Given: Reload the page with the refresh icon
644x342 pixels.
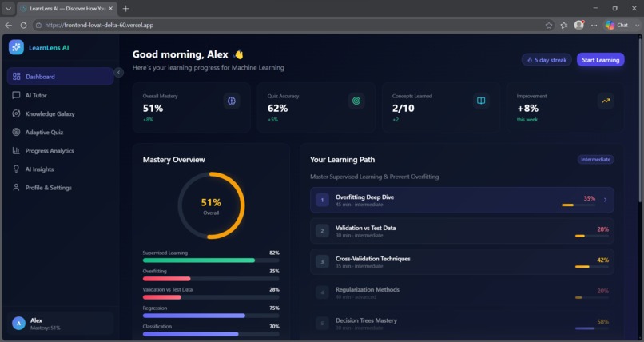Looking at the screenshot, I should (x=23, y=25).
